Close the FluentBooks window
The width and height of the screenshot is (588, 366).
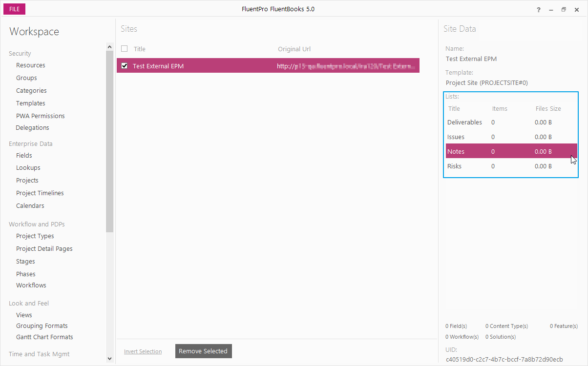point(576,10)
